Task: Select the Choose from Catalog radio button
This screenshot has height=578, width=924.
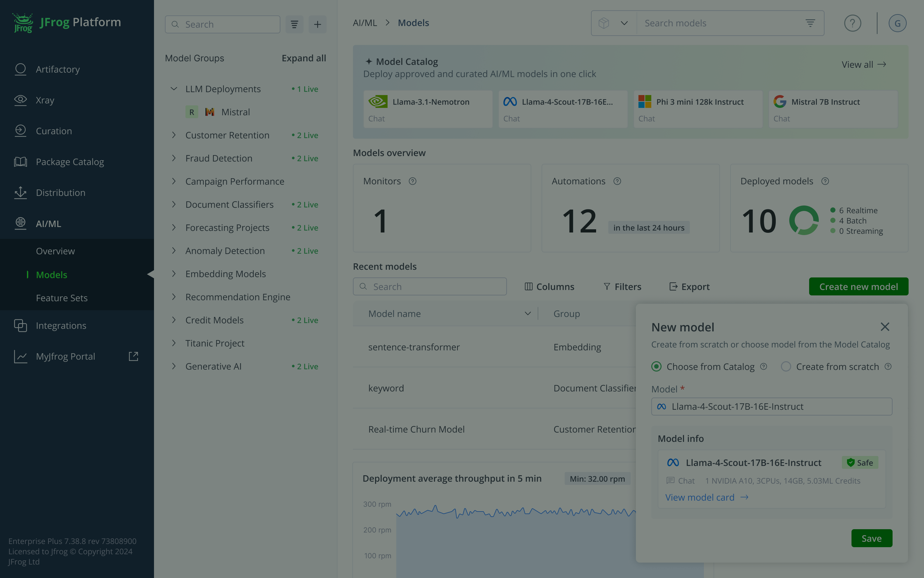Action: tap(656, 367)
